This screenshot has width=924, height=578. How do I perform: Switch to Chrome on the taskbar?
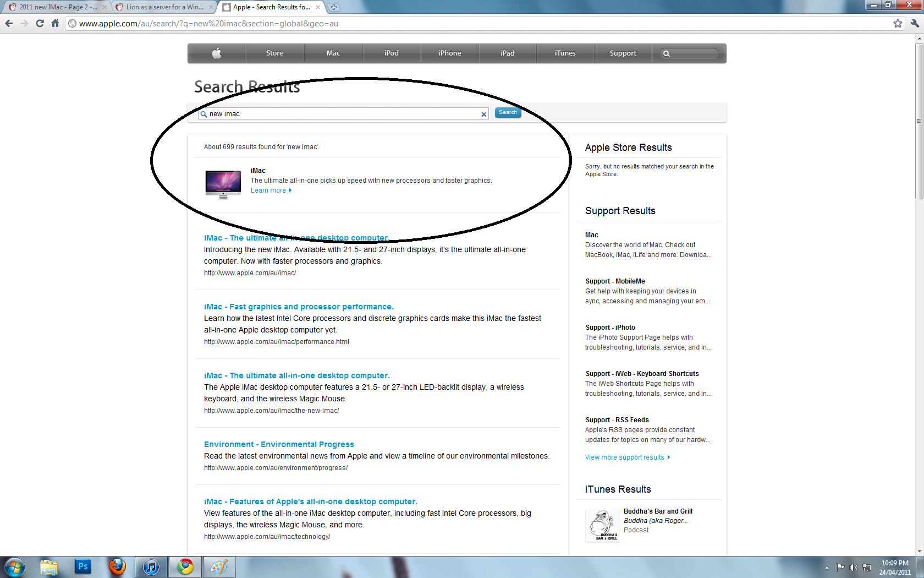click(185, 567)
